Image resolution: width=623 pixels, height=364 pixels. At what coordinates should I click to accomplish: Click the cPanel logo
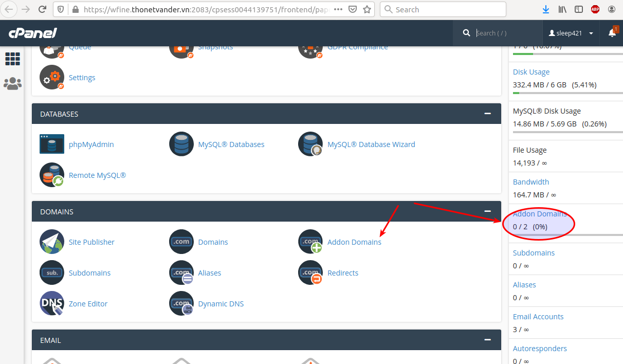32,33
